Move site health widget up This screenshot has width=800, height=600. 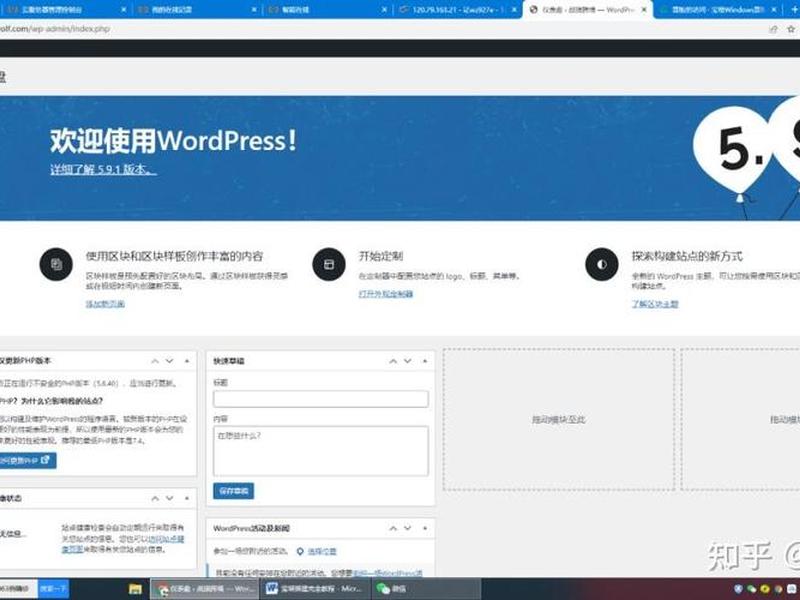click(155, 498)
